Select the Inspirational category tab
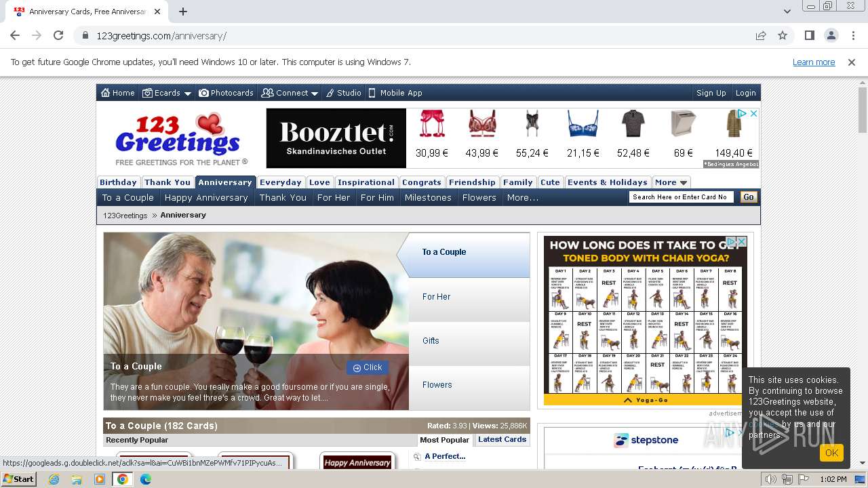This screenshot has width=868, height=488. [x=366, y=182]
